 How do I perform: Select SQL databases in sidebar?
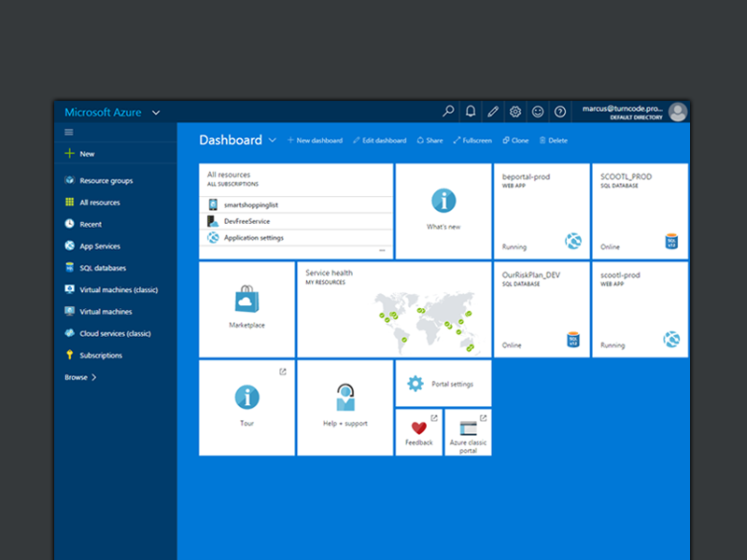[103, 268]
